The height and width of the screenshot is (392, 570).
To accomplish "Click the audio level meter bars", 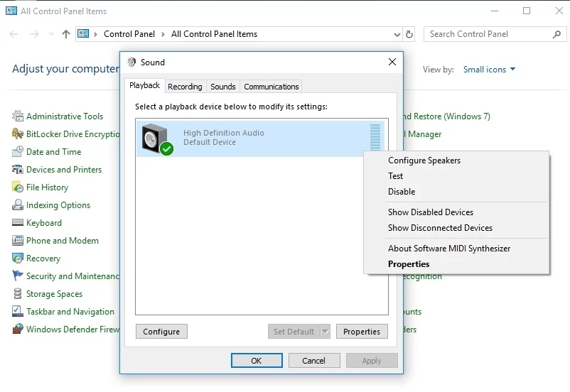I will (375, 136).
